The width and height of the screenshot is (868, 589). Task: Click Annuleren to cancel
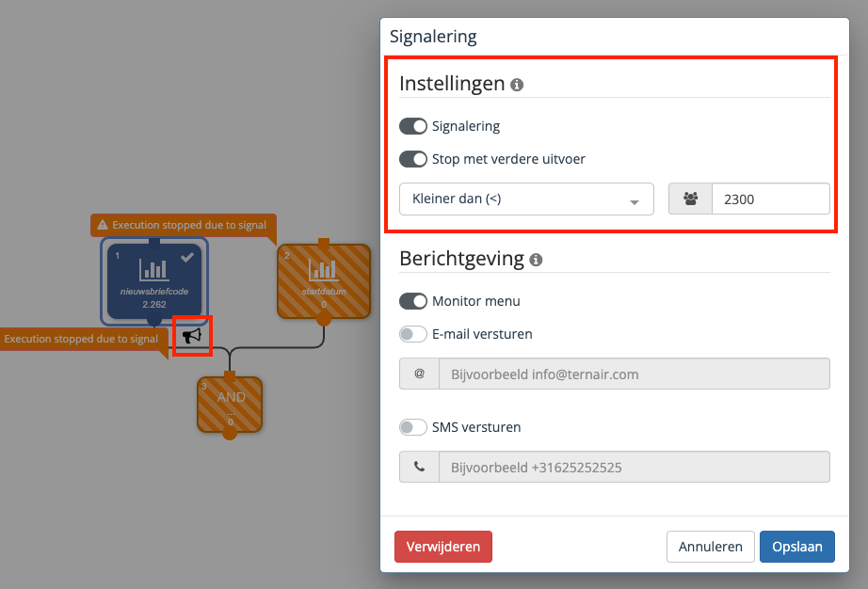tap(711, 547)
